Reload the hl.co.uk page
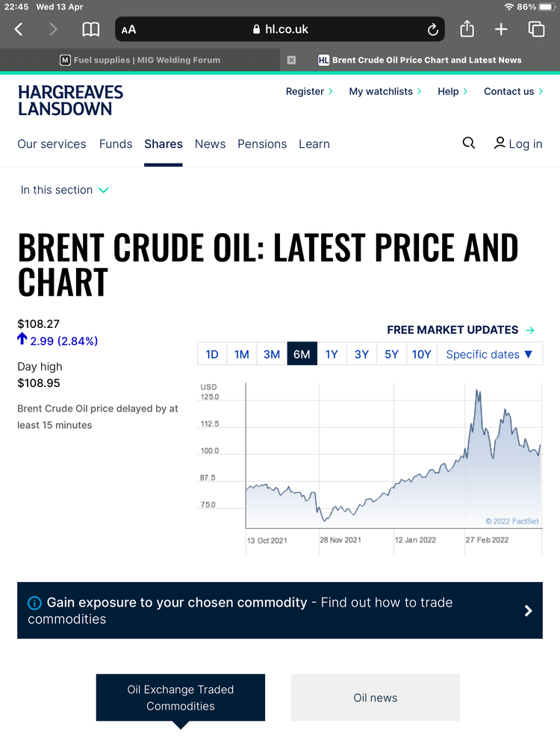 [x=432, y=30]
